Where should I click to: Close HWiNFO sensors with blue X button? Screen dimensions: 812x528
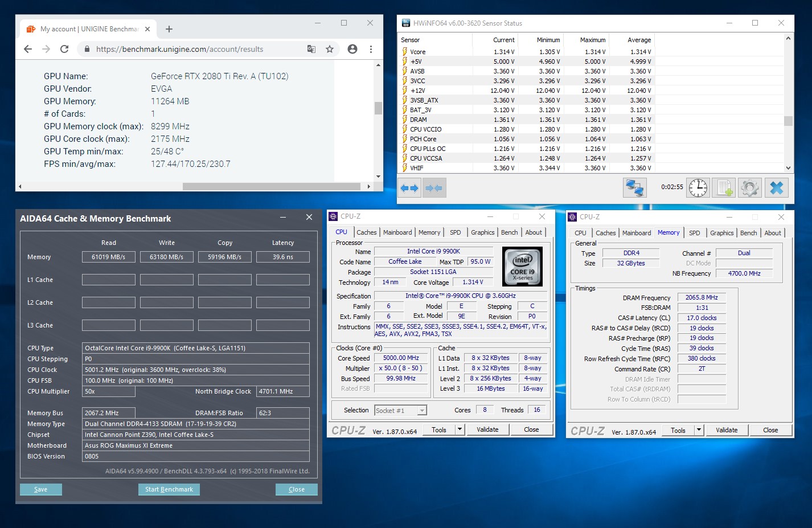[x=776, y=188]
